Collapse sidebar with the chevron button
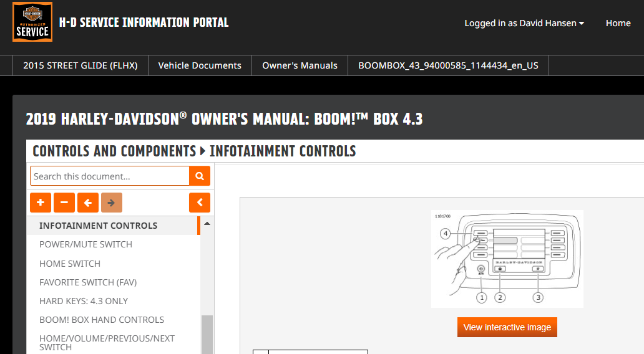Screen dimensions: 644x354 point(200,203)
